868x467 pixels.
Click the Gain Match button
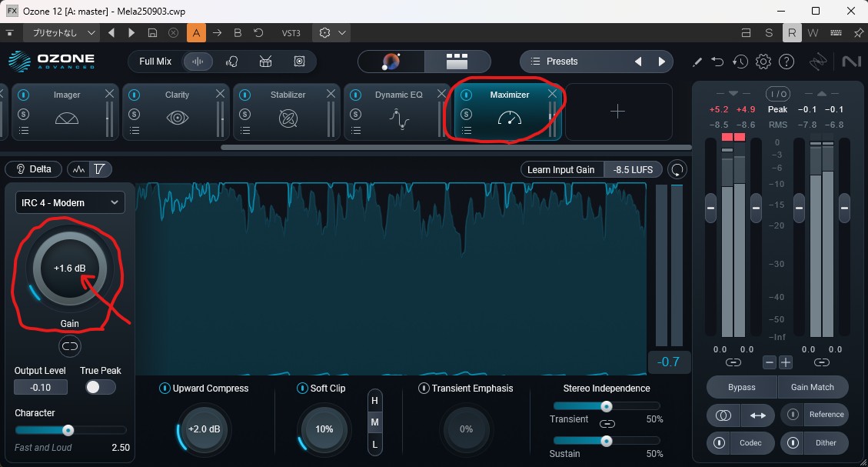tap(813, 387)
